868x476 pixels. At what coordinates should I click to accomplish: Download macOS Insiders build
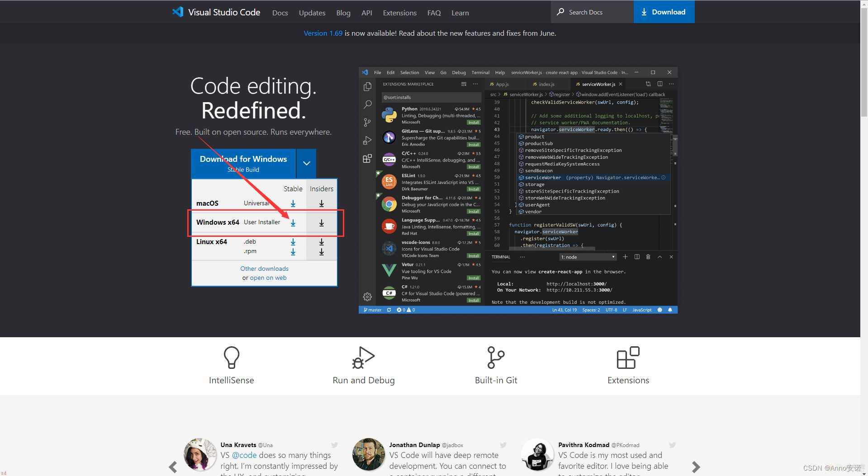point(322,203)
